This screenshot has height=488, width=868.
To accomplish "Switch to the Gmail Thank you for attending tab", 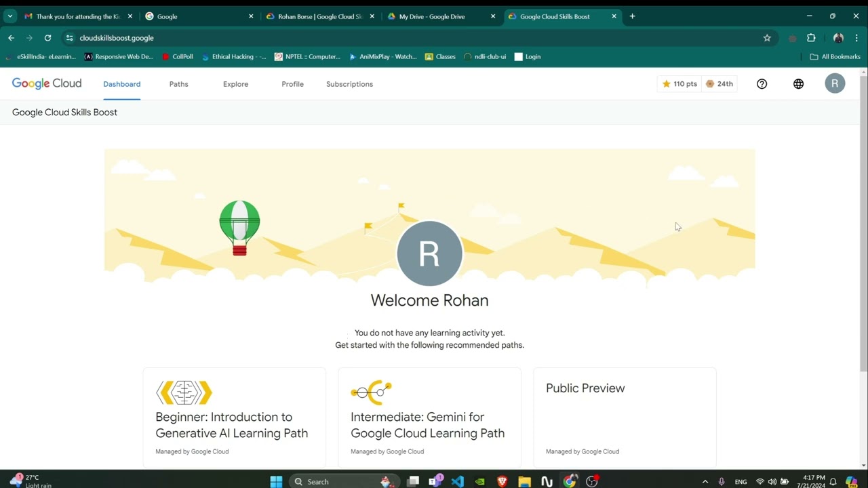I will [78, 16].
